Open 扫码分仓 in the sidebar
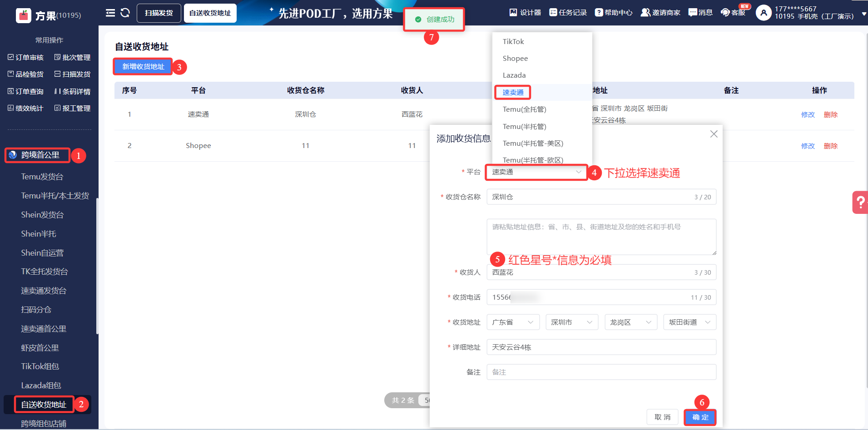The width and height of the screenshot is (868, 430). point(36,310)
